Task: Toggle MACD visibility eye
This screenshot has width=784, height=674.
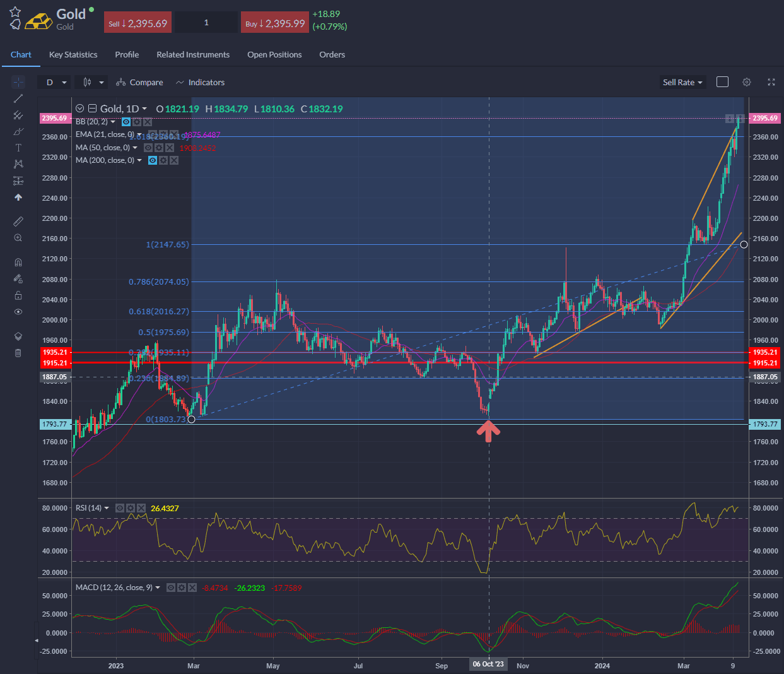Action: (x=171, y=588)
